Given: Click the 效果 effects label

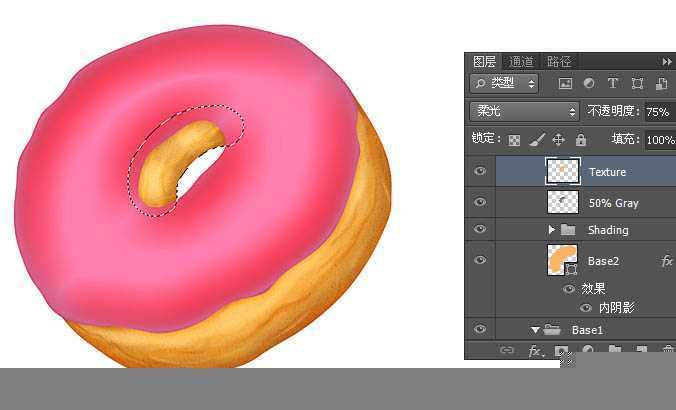Looking at the screenshot, I should click(x=593, y=288).
